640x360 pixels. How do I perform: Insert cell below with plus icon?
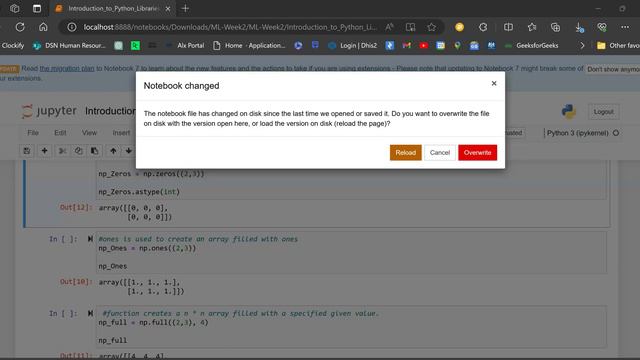point(44,151)
